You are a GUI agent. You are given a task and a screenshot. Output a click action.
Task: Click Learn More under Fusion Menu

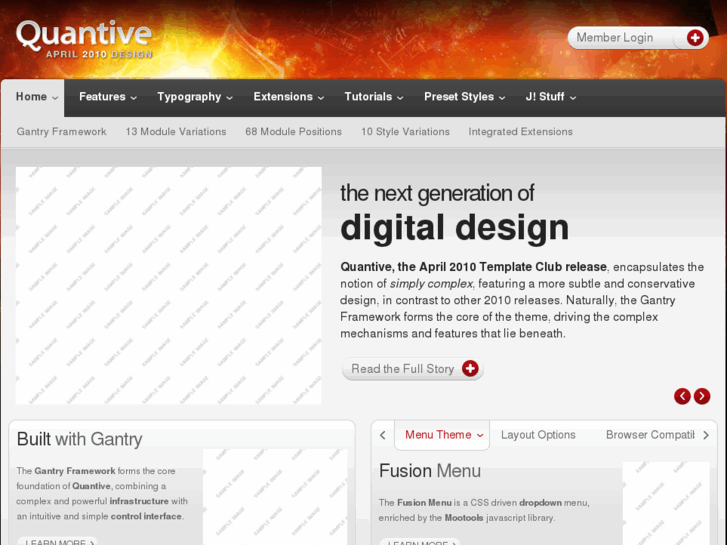420,542
